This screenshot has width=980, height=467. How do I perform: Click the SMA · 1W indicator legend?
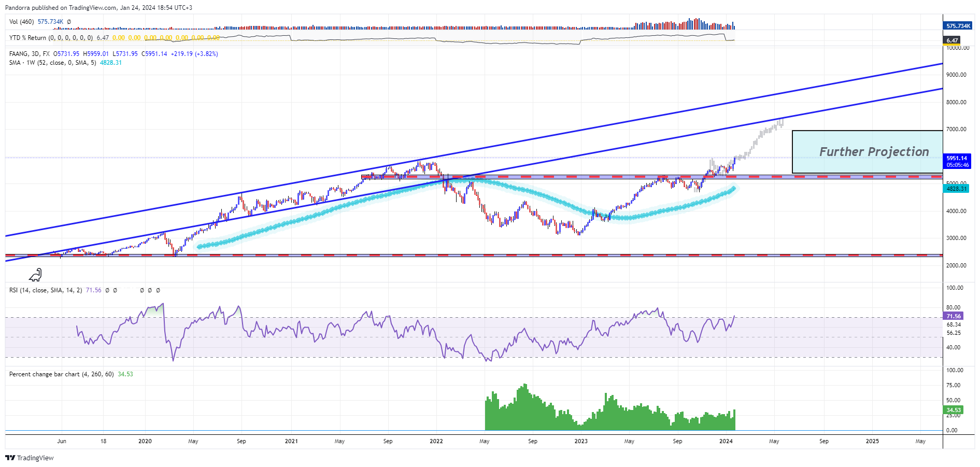tap(52, 63)
